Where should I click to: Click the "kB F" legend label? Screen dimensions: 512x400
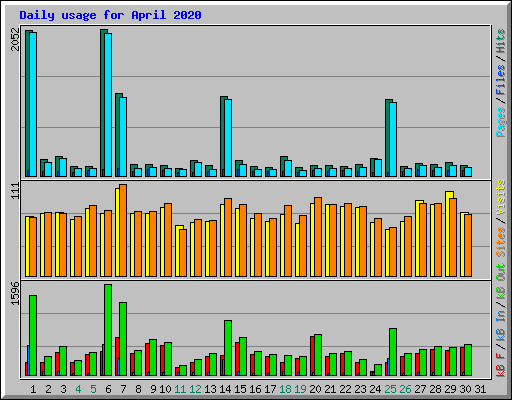pyautogui.click(x=501, y=364)
